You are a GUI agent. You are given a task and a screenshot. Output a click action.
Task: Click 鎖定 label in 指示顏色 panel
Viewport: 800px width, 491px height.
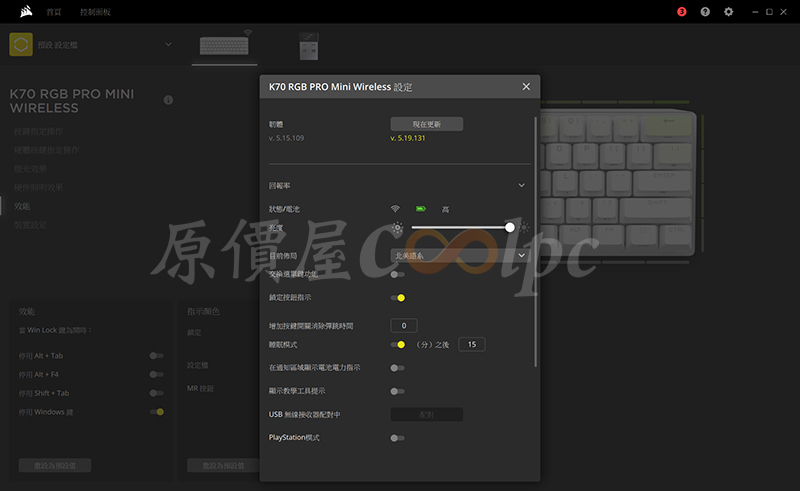click(194, 333)
